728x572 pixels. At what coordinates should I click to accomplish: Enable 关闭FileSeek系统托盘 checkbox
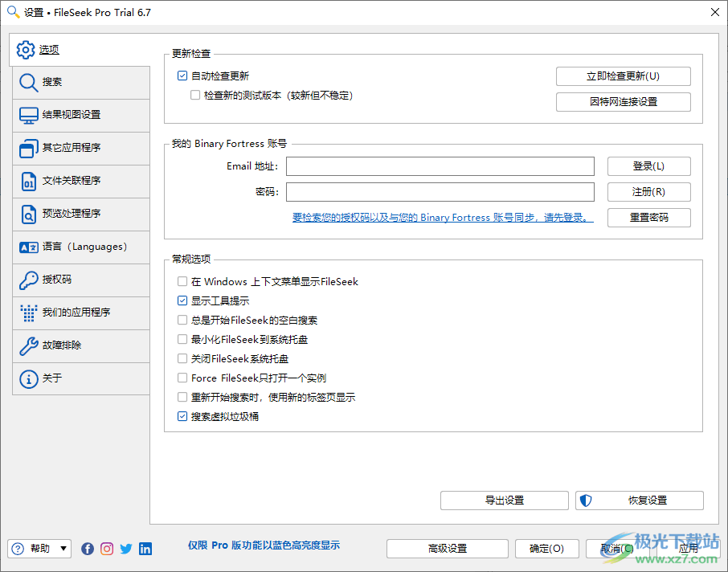point(182,358)
